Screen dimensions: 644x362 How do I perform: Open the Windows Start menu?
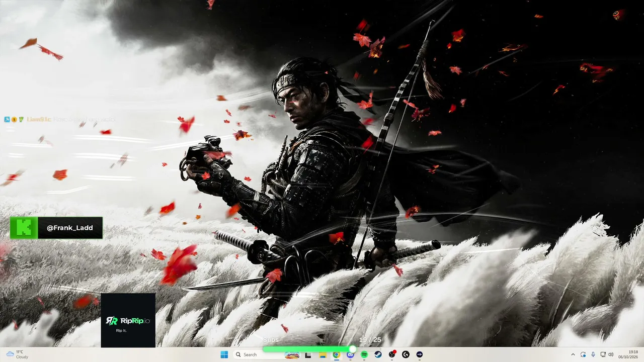(224, 354)
